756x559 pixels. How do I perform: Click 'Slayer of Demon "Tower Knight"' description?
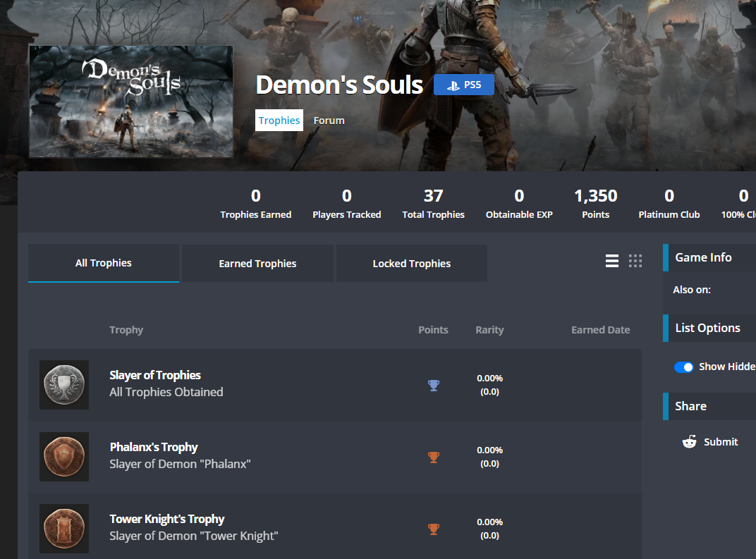(194, 536)
